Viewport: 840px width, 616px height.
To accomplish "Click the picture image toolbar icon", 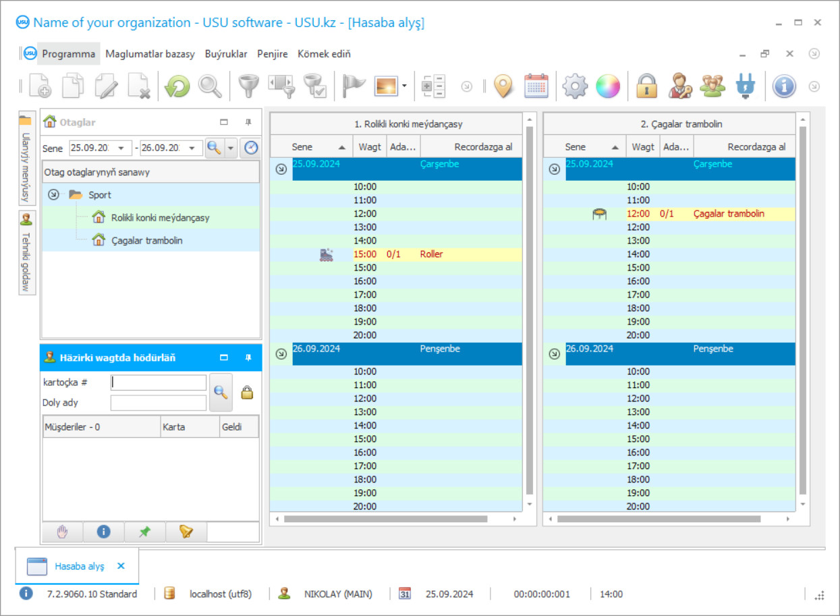I will click(386, 86).
